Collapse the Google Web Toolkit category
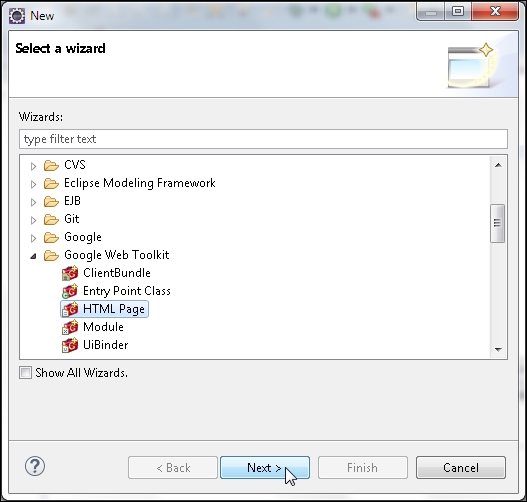Viewport: 527px width, 502px height. click(33, 256)
